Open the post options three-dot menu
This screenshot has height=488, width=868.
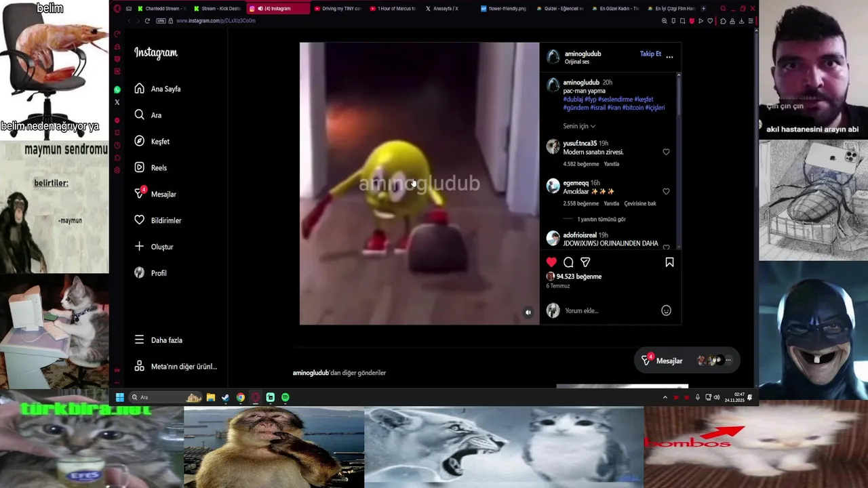[x=669, y=57]
